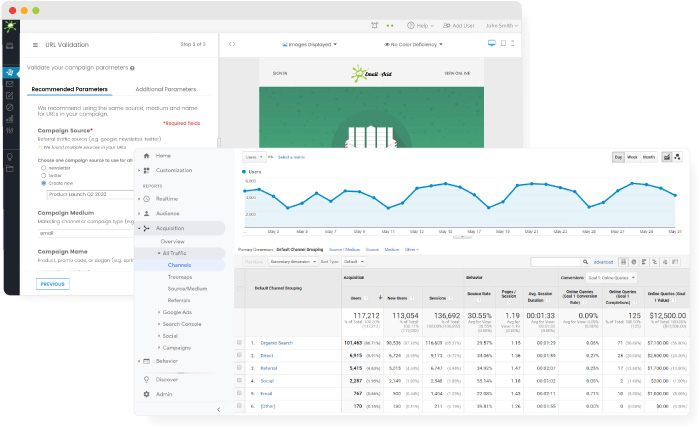The height and width of the screenshot is (427, 700).
Task: Switch to Recommended Parameters tab
Action: [x=70, y=89]
